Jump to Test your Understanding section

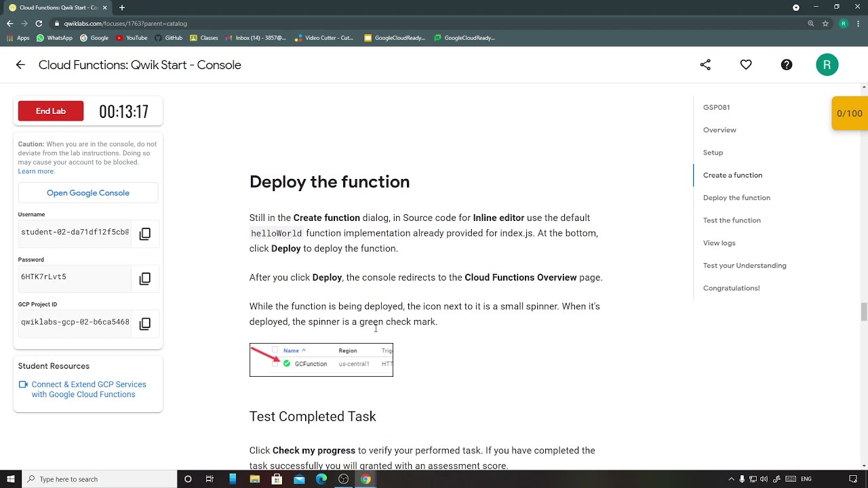point(745,266)
